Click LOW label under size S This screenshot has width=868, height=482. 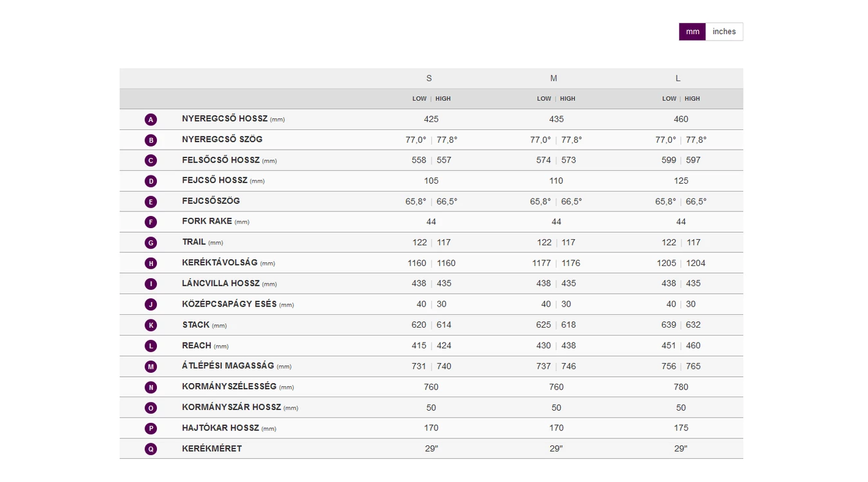419,99
